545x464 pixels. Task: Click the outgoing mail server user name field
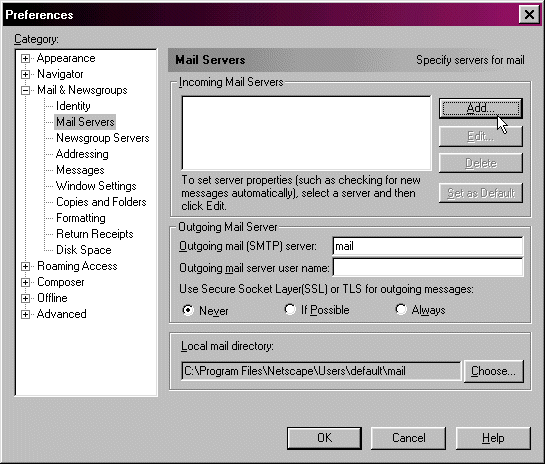point(428,267)
